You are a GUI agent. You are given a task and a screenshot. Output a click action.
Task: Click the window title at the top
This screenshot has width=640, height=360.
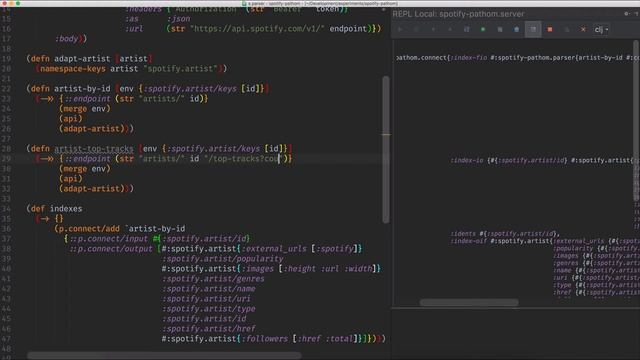(x=320, y=3)
